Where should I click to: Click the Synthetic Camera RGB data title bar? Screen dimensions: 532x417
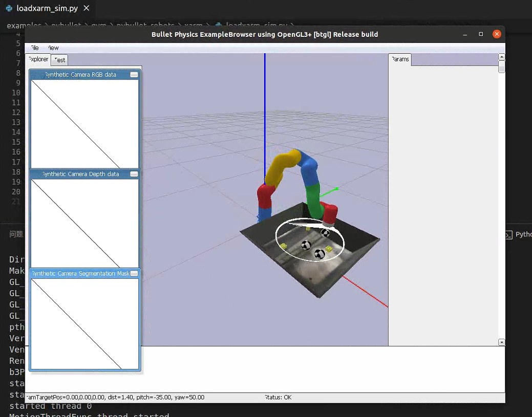pyautogui.click(x=81, y=75)
